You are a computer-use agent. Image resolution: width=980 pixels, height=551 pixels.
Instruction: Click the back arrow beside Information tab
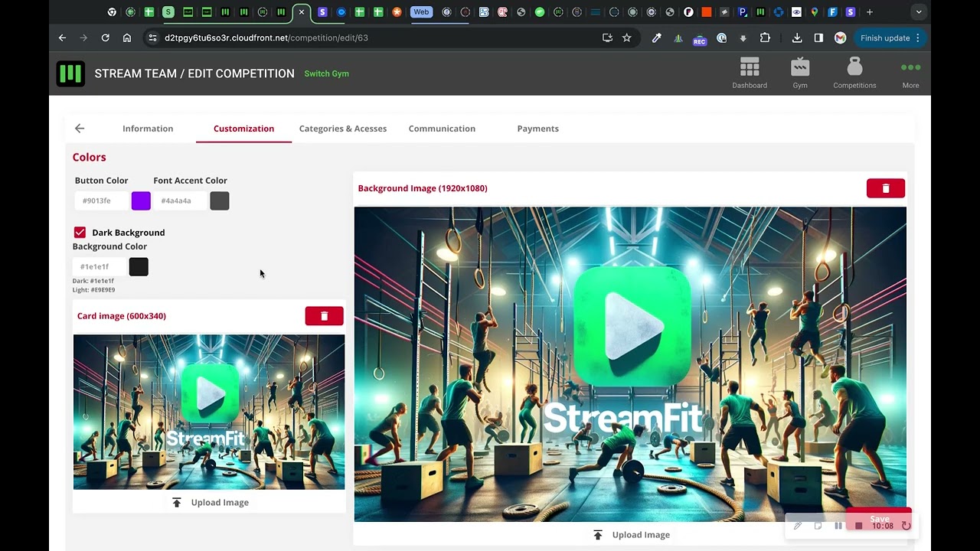pyautogui.click(x=80, y=129)
